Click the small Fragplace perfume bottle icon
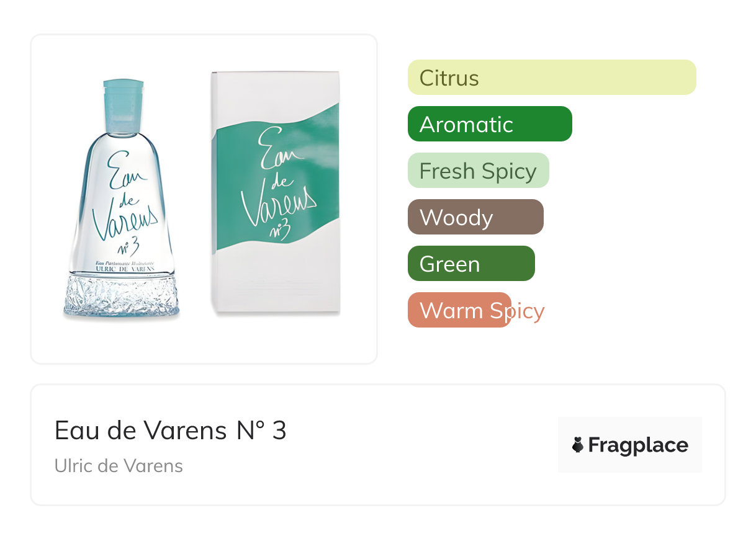The height and width of the screenshot is (536, 756). pyautogui.click(x=578, y=445)
